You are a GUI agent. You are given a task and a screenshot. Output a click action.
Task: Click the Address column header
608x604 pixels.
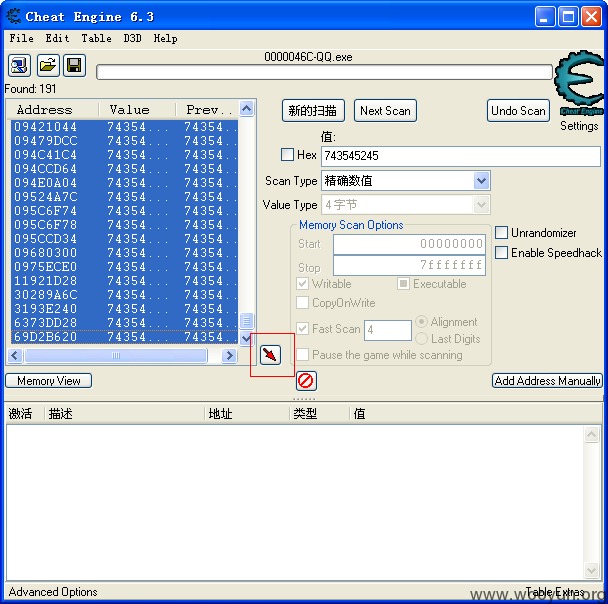coord(54,110)
